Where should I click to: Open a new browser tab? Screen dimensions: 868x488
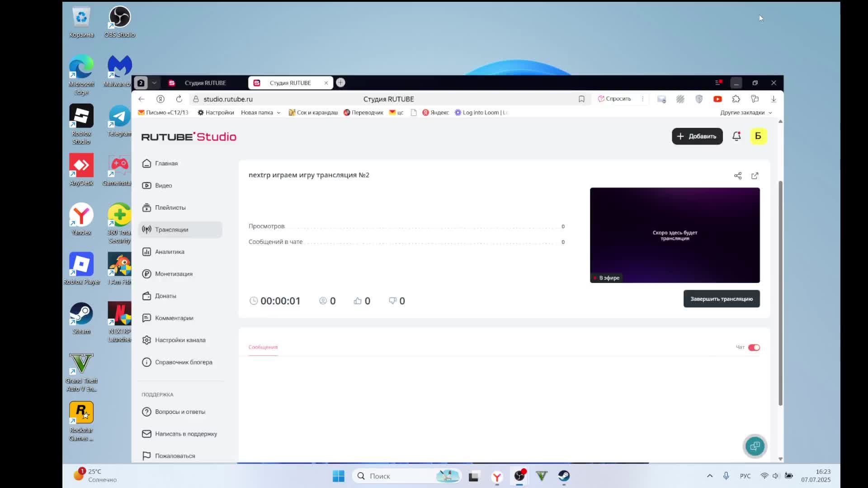point(340,82)
